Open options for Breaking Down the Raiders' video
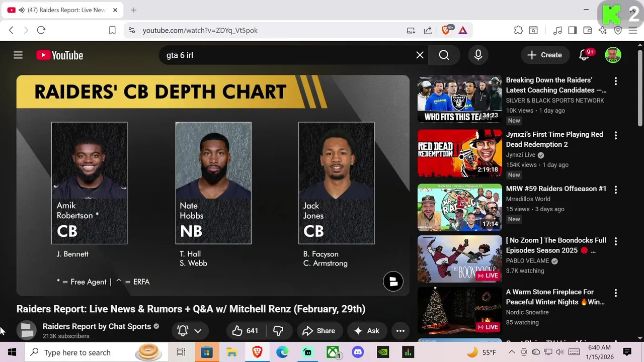The image size is (644, 362). [615, 81]
